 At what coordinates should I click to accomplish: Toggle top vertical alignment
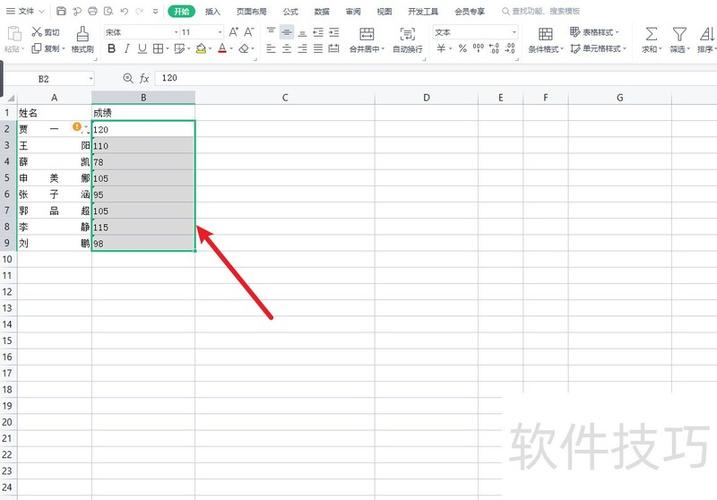click(x=271, y=32)
